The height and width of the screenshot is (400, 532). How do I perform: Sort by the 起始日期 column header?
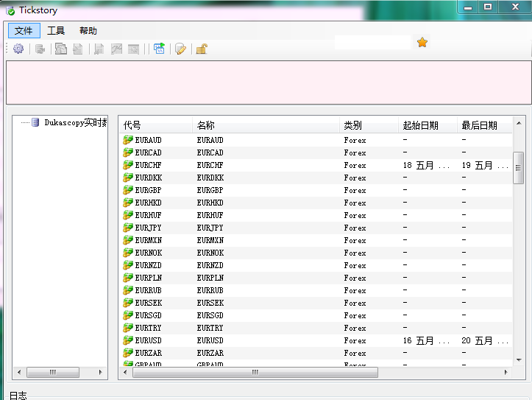[428, 125]
